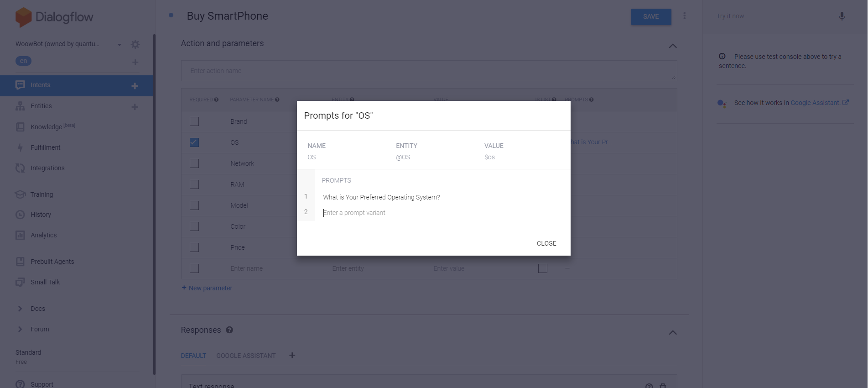
Task: Select the Default responses tab
Action: click(x=193, y=356)
